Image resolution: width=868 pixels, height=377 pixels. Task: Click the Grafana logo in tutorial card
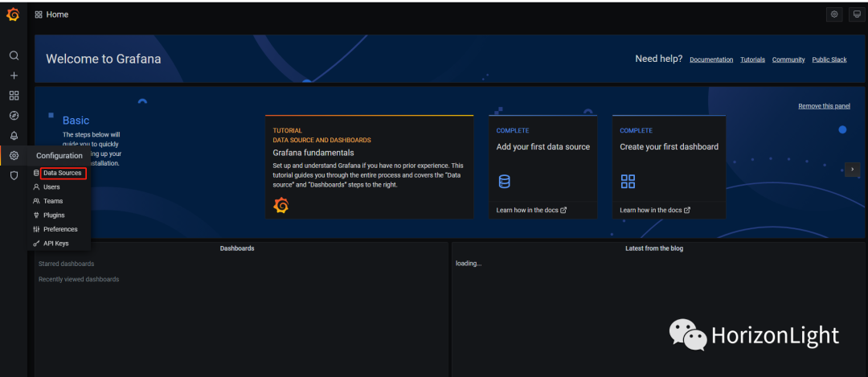pyautogui.click(x=280, y=206)
